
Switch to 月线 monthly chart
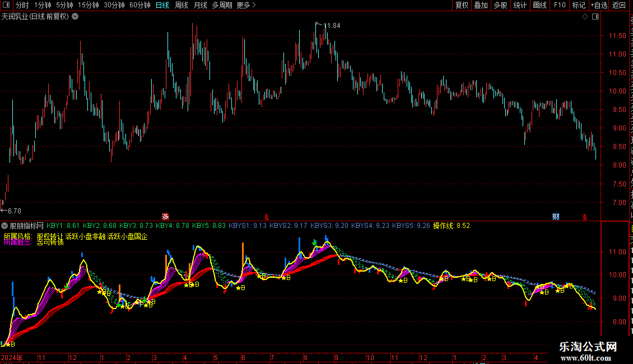(x=200, y=5)
